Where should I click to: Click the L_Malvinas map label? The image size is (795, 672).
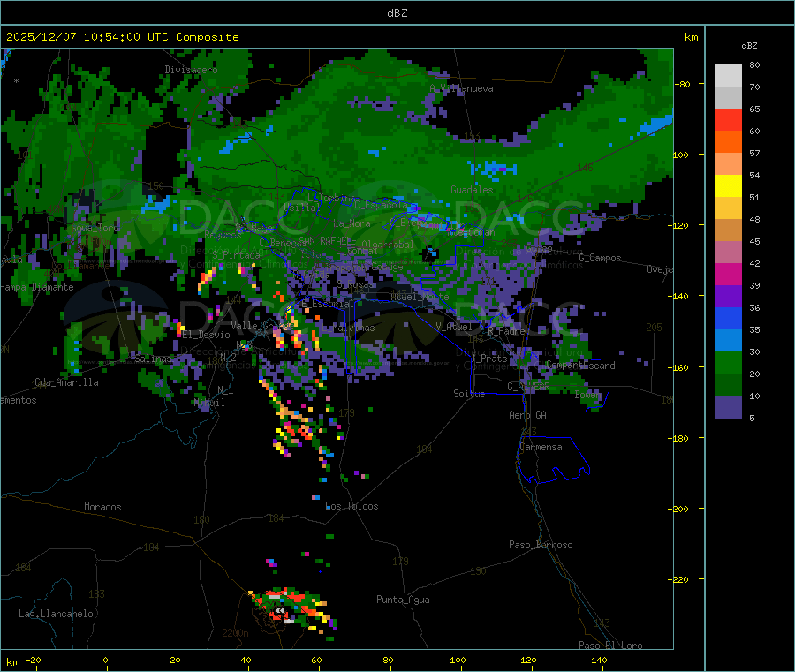[348, 328]
